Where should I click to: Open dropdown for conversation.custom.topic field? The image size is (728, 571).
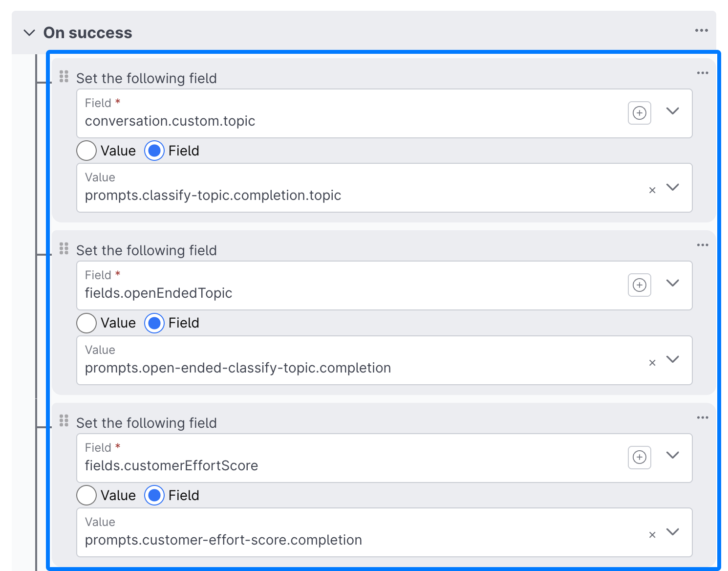point(672,111)
